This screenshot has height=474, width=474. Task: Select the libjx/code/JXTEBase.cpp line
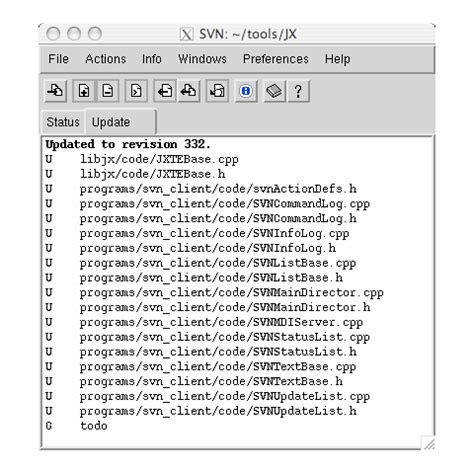pyautogui.click(x=142, y=159)
